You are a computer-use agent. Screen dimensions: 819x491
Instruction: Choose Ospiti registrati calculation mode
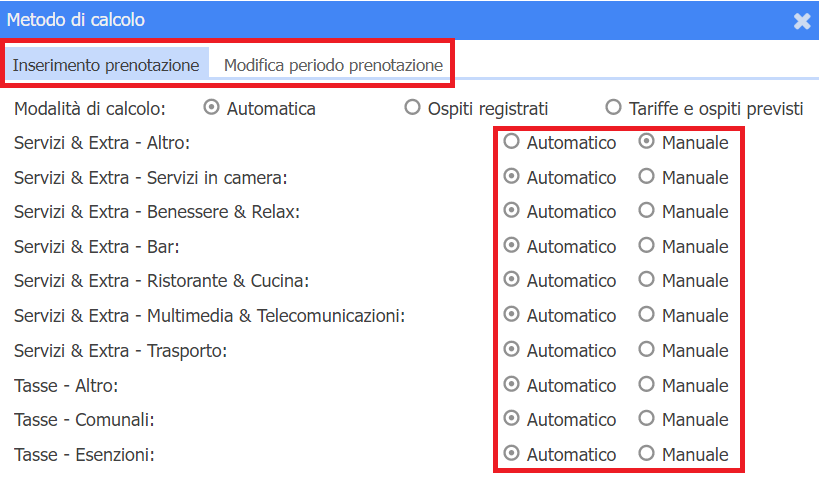coord(412,108)
